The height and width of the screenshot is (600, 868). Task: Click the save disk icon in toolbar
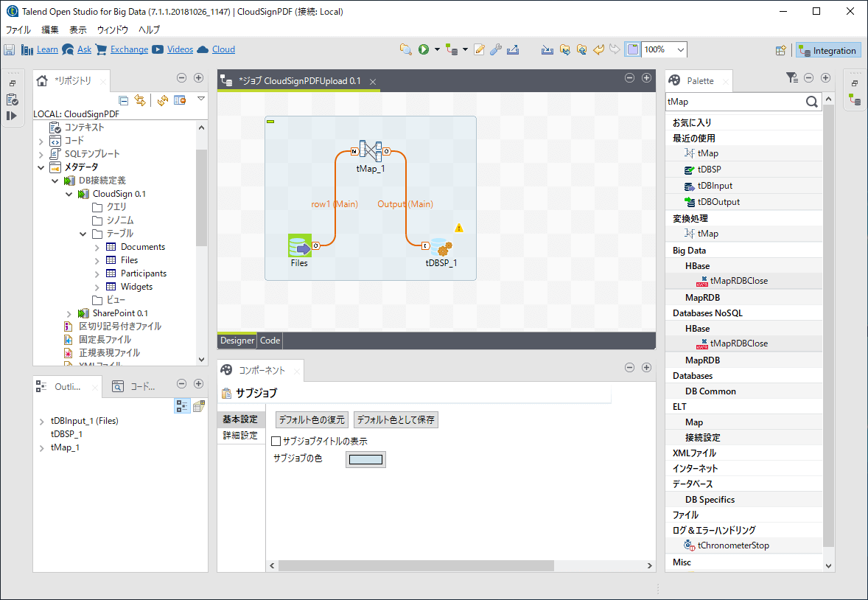pos(10,49)
